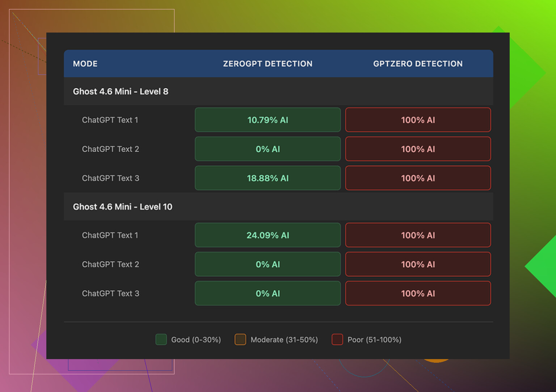This screenshot has height=392, width=556.
Task: Click ChatGPT Text 1 label under Level 10
Action: [110, 235]
